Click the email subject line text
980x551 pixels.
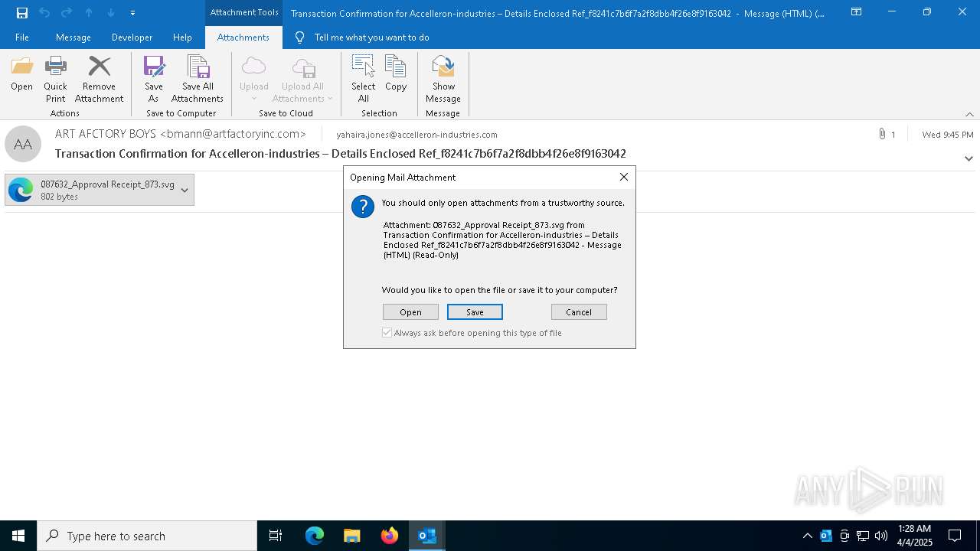pos(341,154)
